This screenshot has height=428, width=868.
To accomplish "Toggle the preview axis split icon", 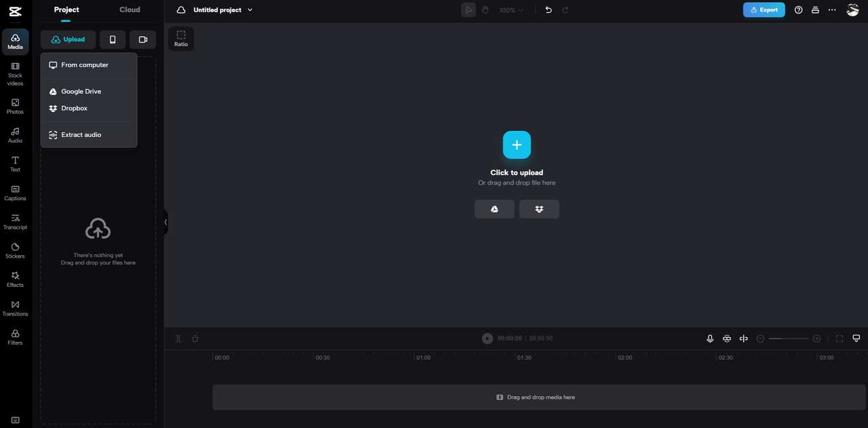I will coord(744,338).
